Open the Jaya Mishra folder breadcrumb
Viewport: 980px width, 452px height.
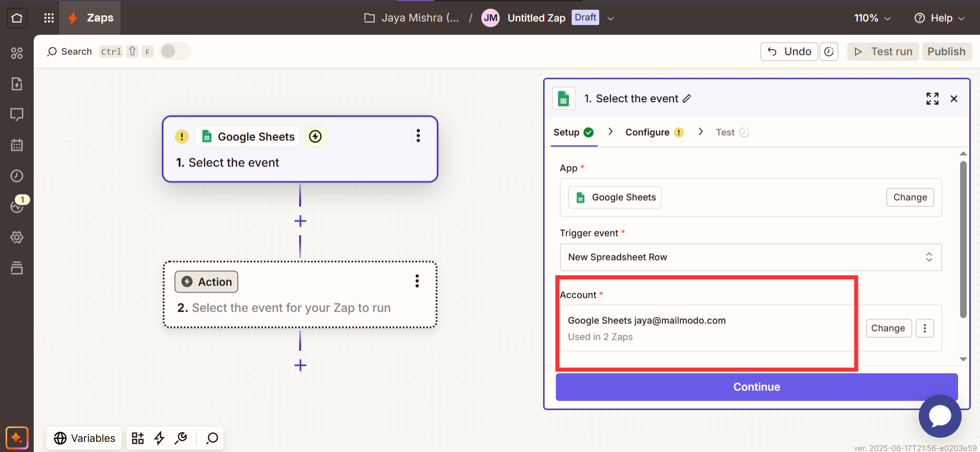click(x=411, y=18)
